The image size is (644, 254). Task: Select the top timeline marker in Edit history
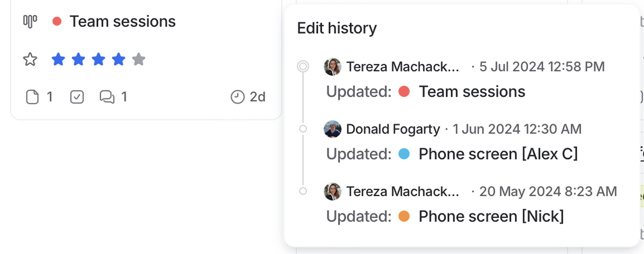point(303,67)
